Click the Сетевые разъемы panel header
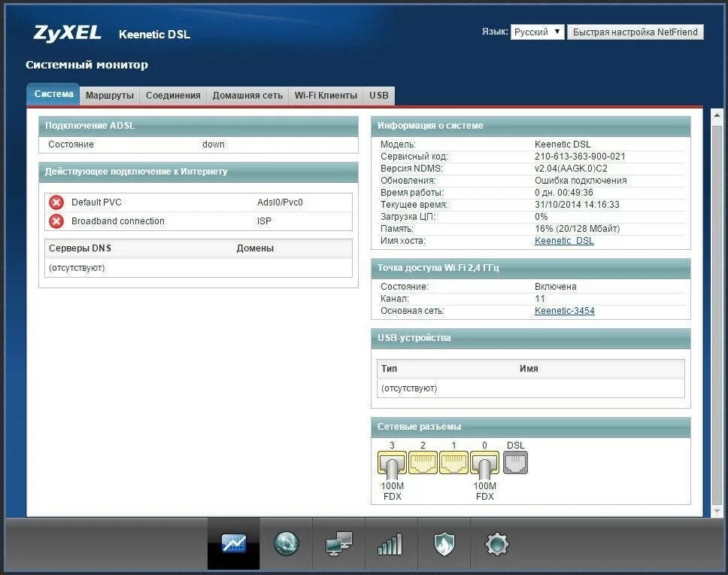This screenshot has width=728, height=575. point(531,427)
